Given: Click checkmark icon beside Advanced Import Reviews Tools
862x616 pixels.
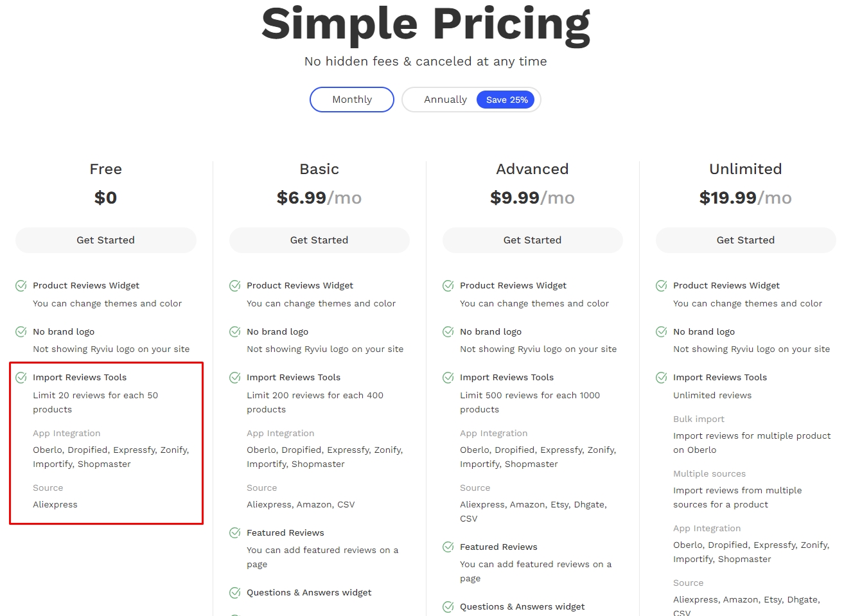Looking at the screenshot, I should 448,378.
